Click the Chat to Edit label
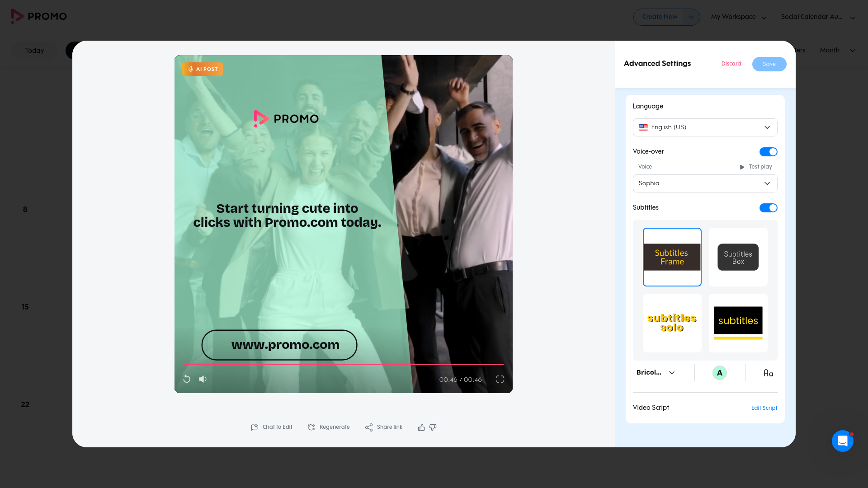Screen dimensions: 868x488 pos(277,427)
